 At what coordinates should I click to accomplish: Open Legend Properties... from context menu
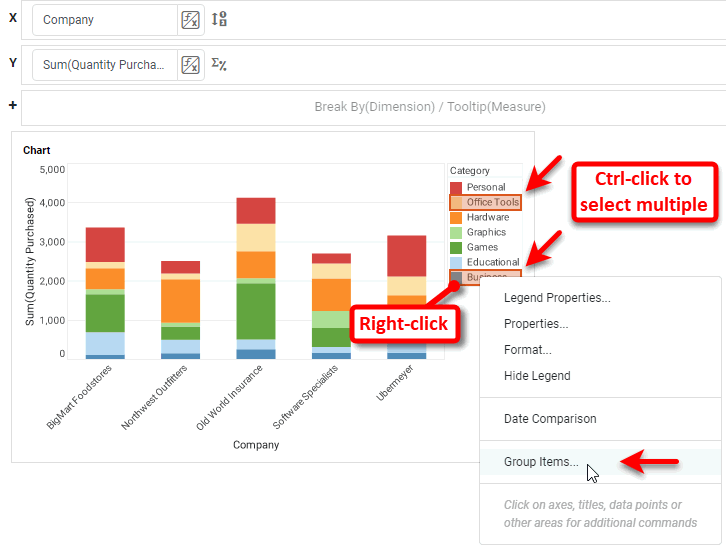(557, 298)
